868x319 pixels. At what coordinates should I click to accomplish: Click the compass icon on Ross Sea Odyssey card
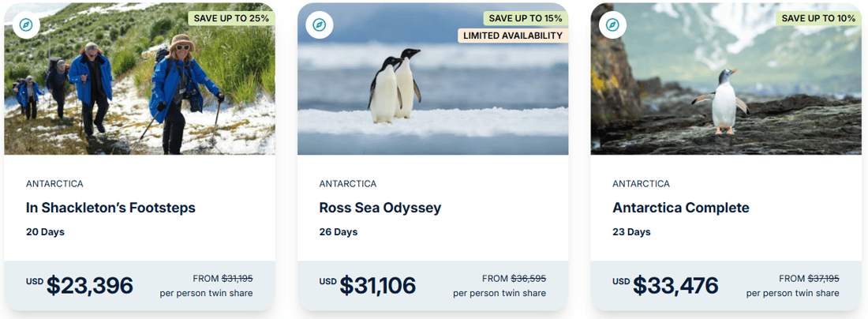[319, 25]
